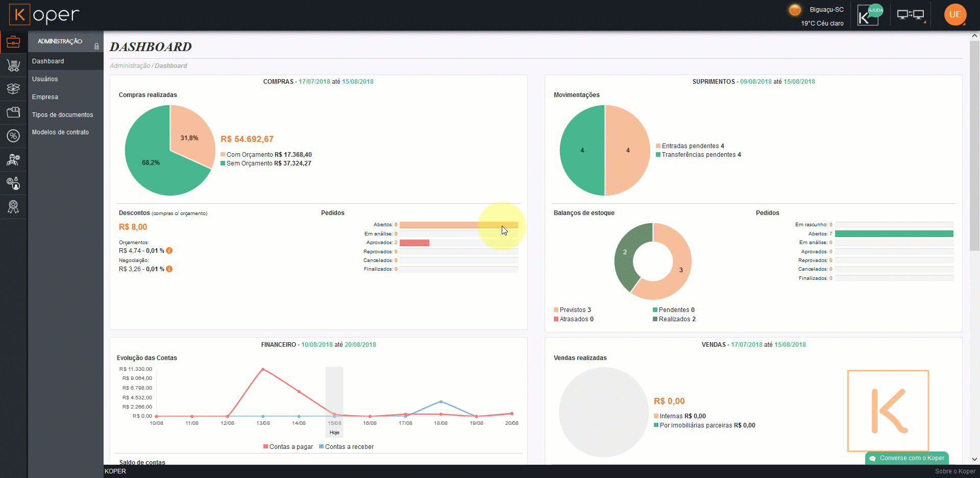Expand the connected monitors dropdown
Image resolution: width=980 pixels, height=478 pixels.
[911, 15]
